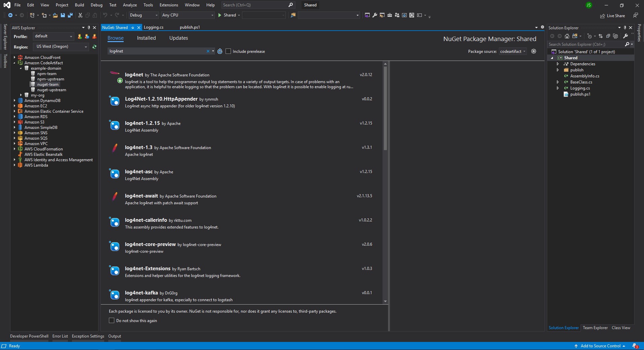Expand the Dependencies node under Shared
The image size is (644, 350).
tap(558, 64)
